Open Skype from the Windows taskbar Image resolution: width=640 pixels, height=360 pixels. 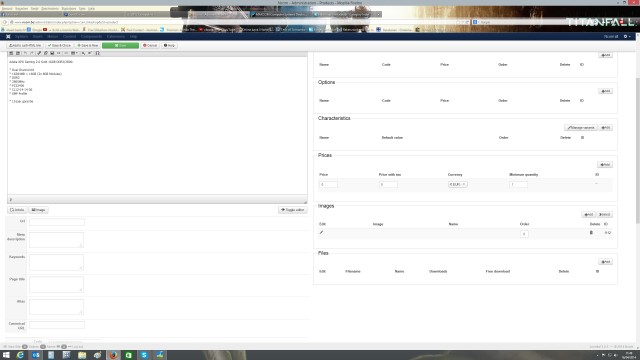[x=144, y=355]
